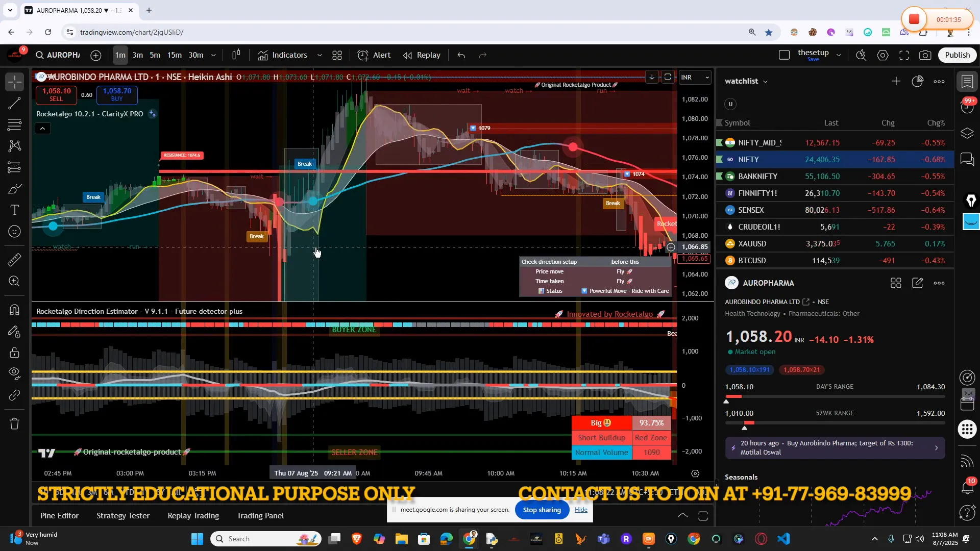Screen dimensions: 980x551
Task: Open the Indicators dialog
Action: coord(282,55)
